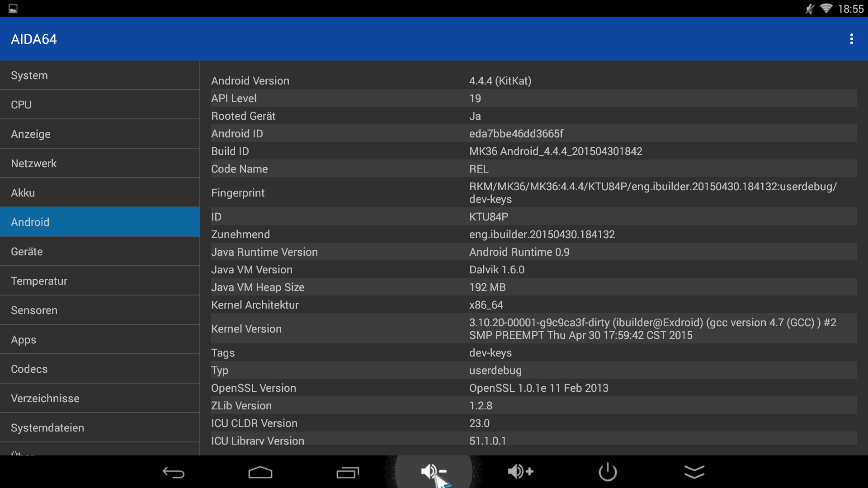Tap the power icon in navigation bar
This screenshot has width=868, height=488.
(608, 472)
